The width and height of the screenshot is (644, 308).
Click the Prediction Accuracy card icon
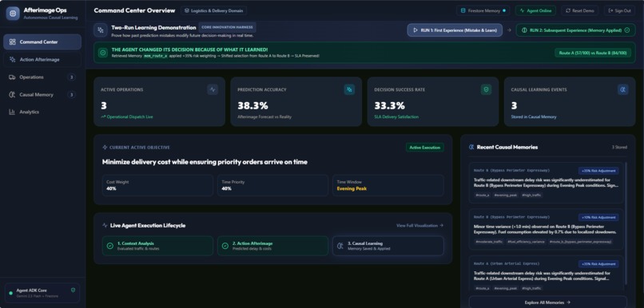(x=349, y=89)
